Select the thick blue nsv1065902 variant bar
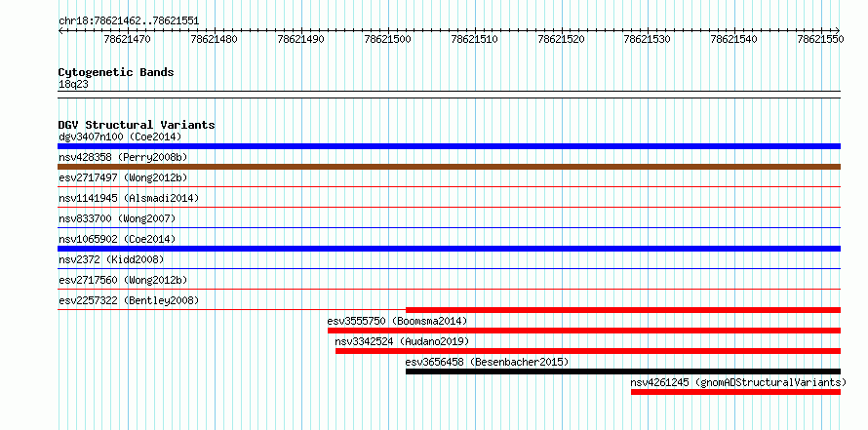Viewport: 868px width, 430px height. click(x=449, y=249)
